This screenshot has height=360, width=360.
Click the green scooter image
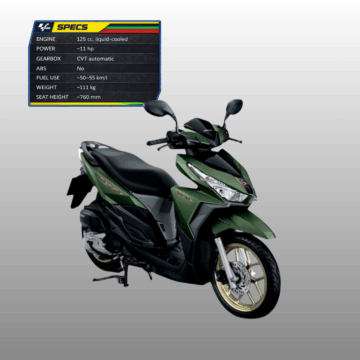[173, 208]
